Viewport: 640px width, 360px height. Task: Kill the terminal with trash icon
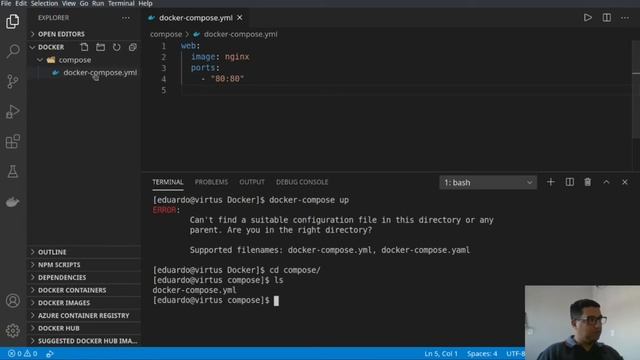click(588, 182)
